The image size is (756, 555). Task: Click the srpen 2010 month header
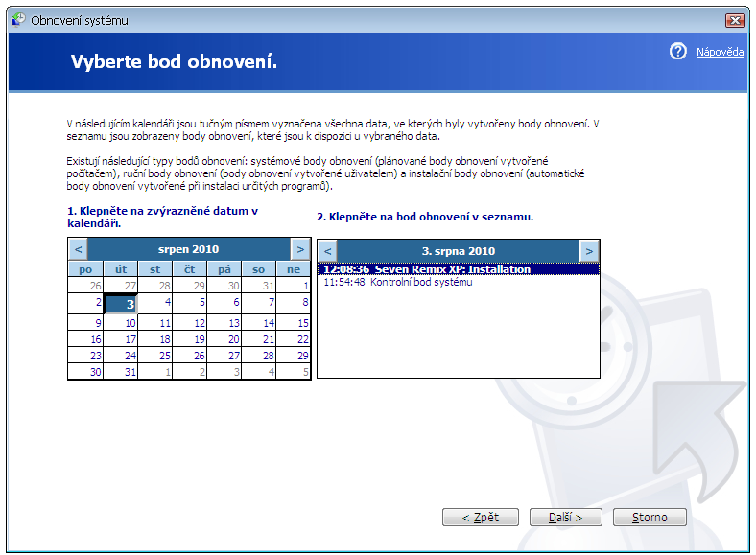pos(189,249)
